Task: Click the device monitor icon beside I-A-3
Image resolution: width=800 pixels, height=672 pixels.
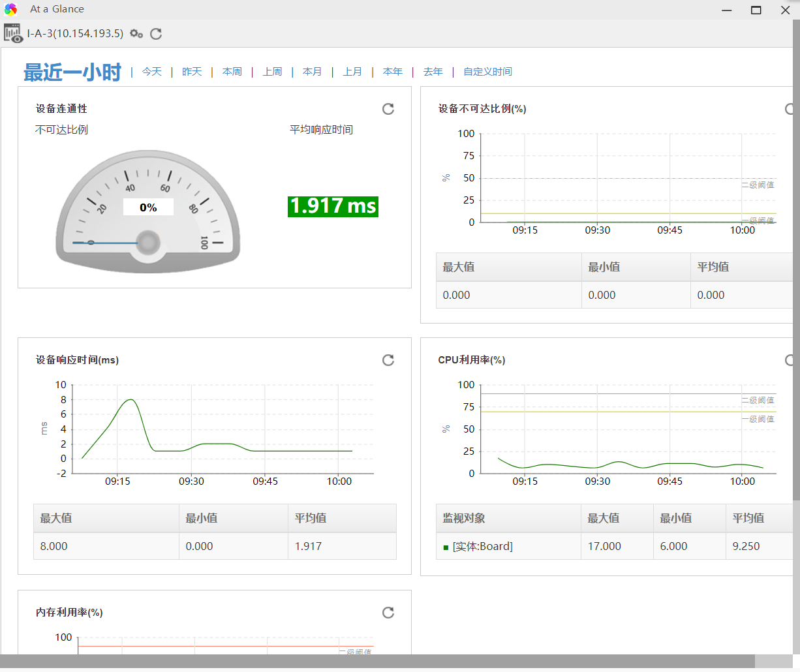Action: [x=13, y=33]
